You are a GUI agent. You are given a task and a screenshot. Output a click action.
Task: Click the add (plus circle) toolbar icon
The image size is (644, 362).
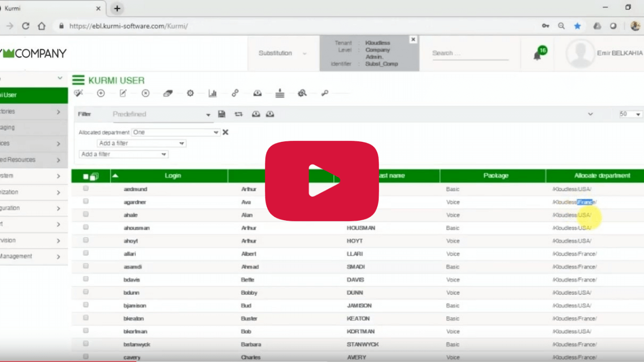click(x=101, y=93)
